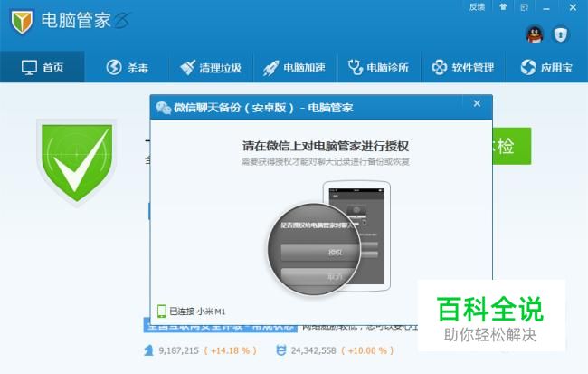Click the QQ penguin avatar icon

[535, 34]
